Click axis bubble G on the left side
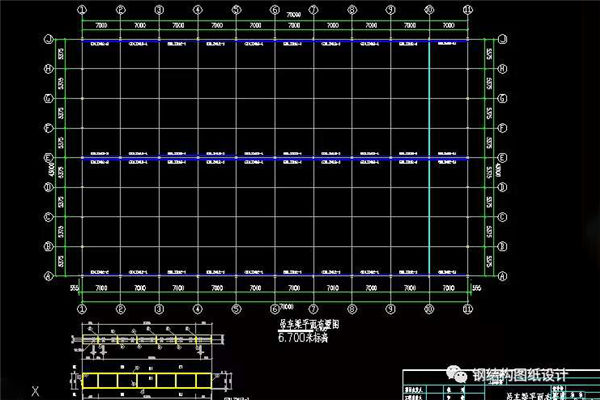Image resolution: width=600 pixels, height=400 pixels. 48,99
